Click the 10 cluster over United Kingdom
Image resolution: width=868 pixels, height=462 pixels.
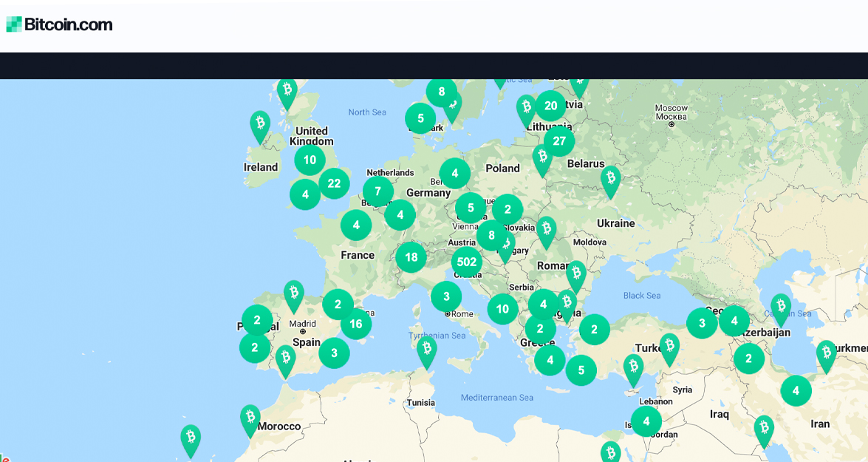pos(310,160)
